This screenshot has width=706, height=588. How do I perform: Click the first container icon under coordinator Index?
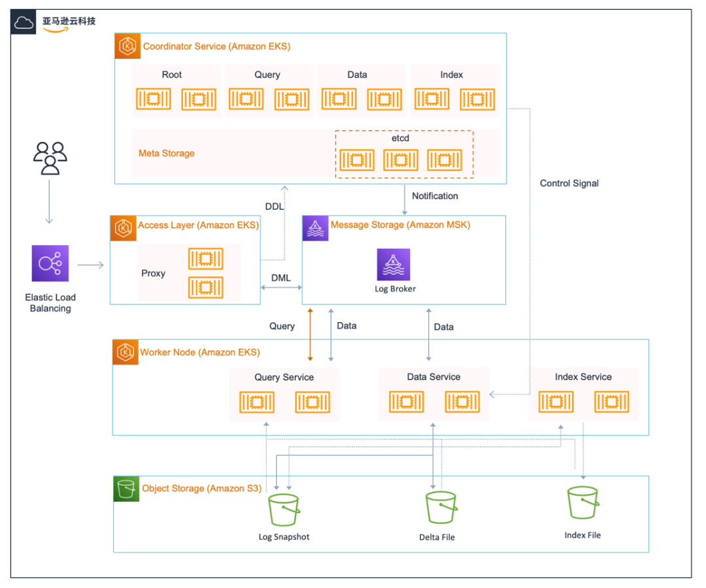tap(432, 99)
